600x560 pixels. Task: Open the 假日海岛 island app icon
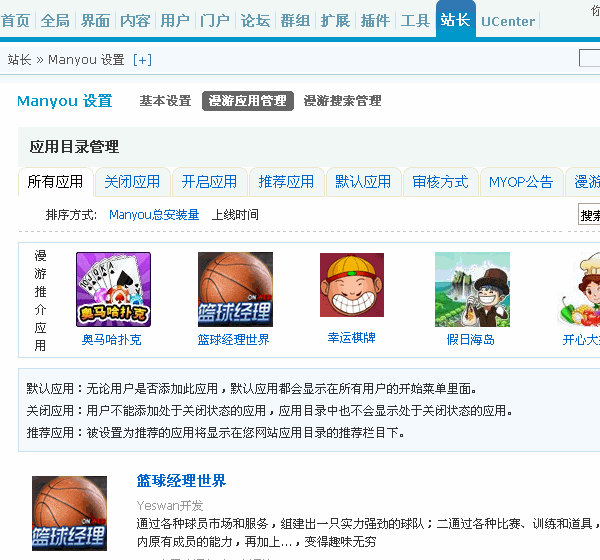(x=472, y=289)
